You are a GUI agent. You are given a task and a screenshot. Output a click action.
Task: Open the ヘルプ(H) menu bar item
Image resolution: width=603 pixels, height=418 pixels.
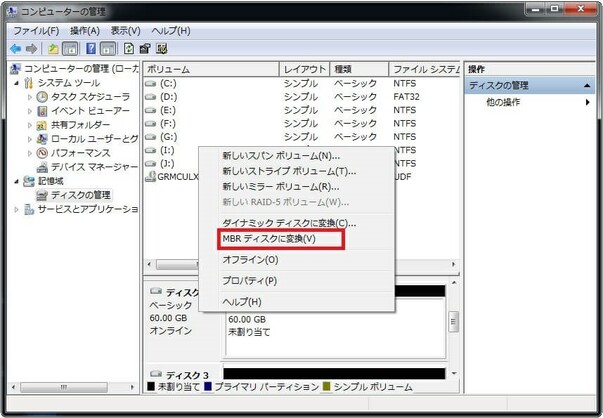(x=171, y=31)
